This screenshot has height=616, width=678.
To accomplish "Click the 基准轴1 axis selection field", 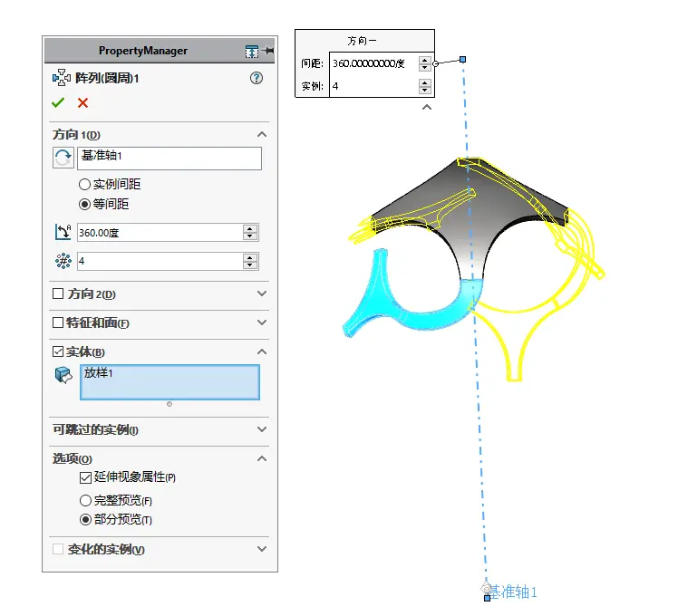I will (169, 159).
